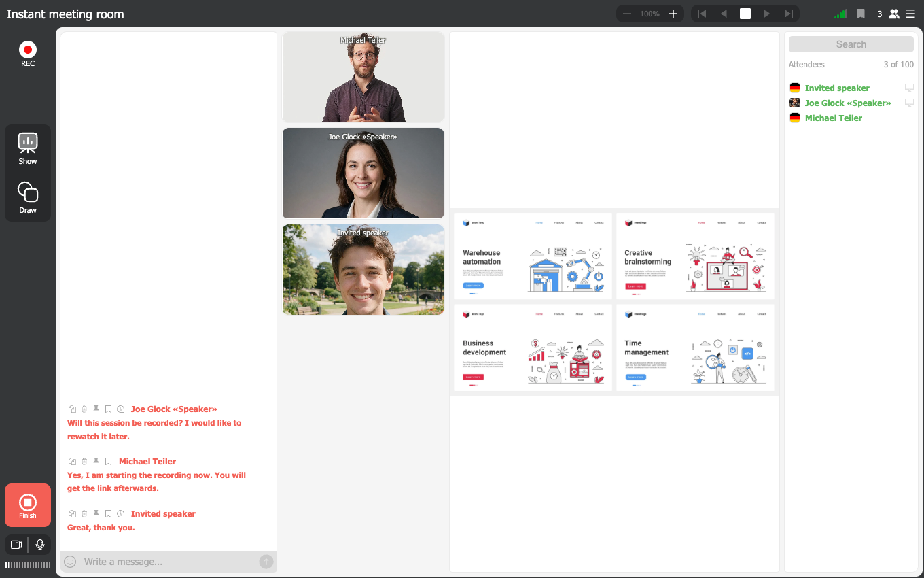
Task: Select Invited speaker's video tile
Action: [363, 269]
